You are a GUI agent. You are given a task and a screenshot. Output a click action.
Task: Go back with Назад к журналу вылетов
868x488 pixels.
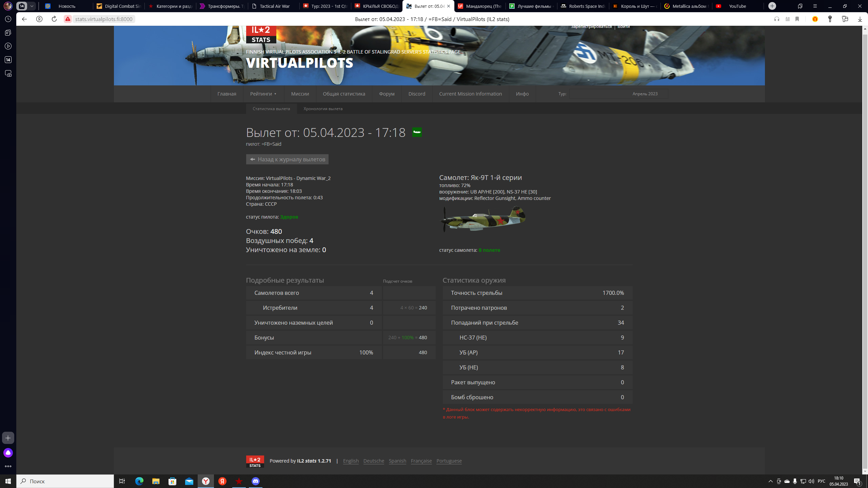287,159
